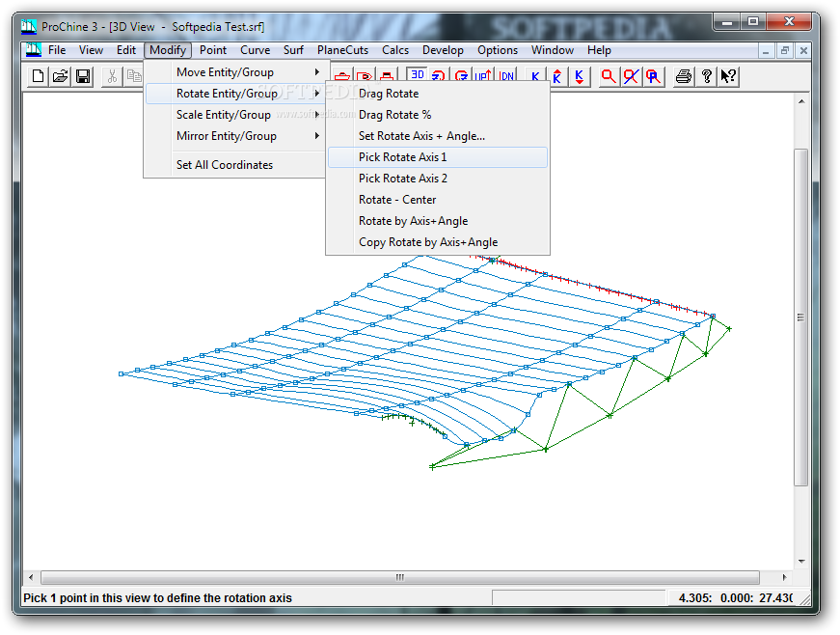Screen dimensions: 840x635
Task: Choose Copy Rotate by Axis+Angle
Action: click(438, 242)
